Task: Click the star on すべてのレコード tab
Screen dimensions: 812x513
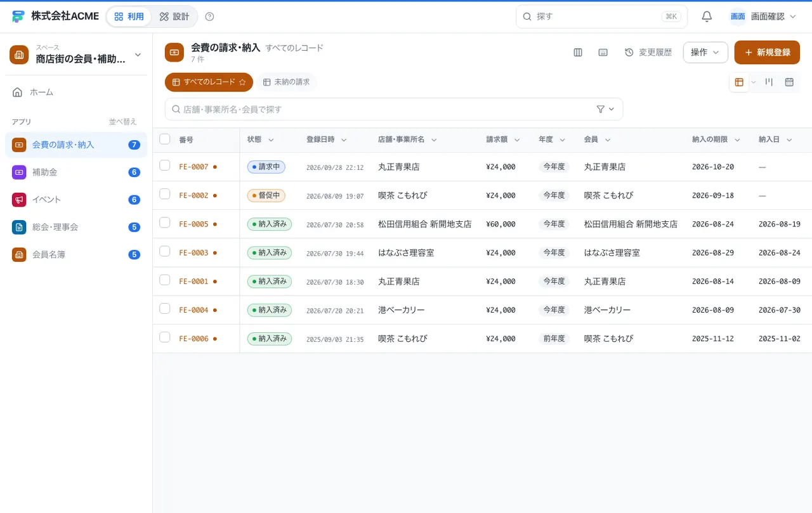Action: 242,82
